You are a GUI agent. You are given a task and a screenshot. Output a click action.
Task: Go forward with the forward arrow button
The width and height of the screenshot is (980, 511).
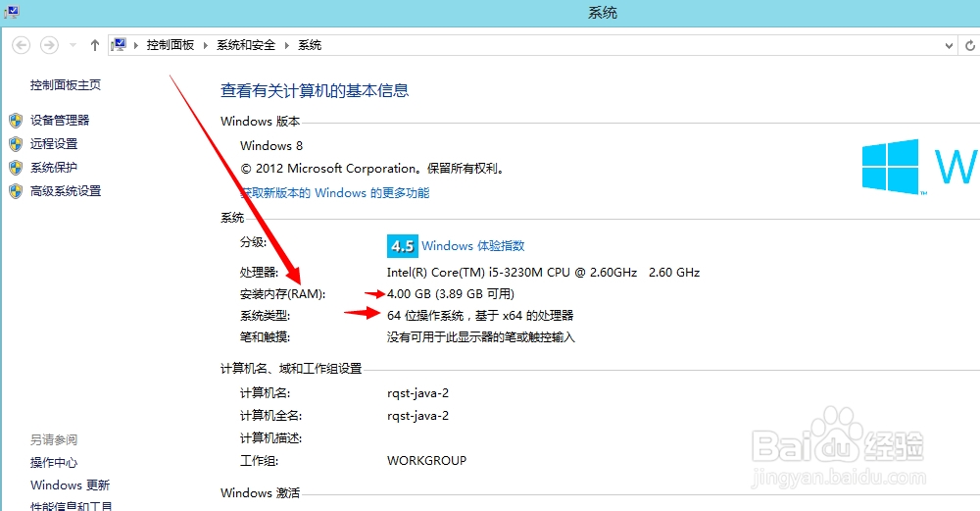point(49,45)
